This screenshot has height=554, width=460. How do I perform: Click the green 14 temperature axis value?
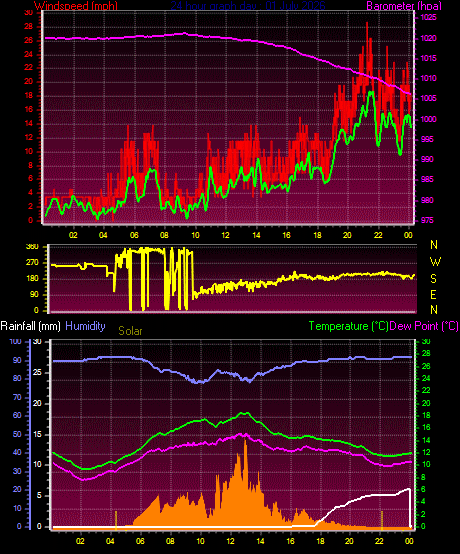426,441
